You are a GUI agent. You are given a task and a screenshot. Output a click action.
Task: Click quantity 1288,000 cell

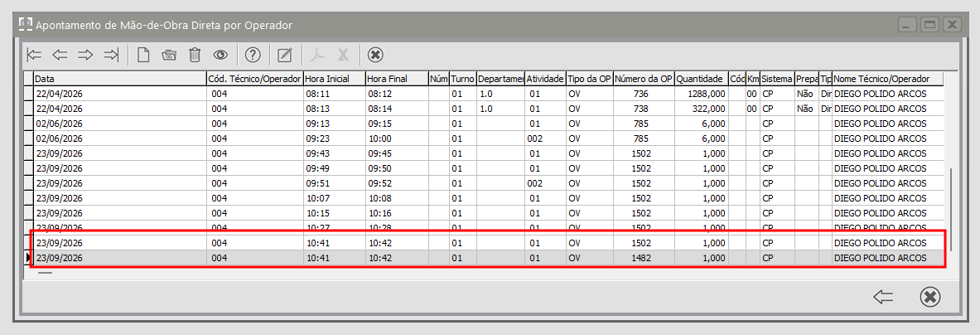(702, 94)
